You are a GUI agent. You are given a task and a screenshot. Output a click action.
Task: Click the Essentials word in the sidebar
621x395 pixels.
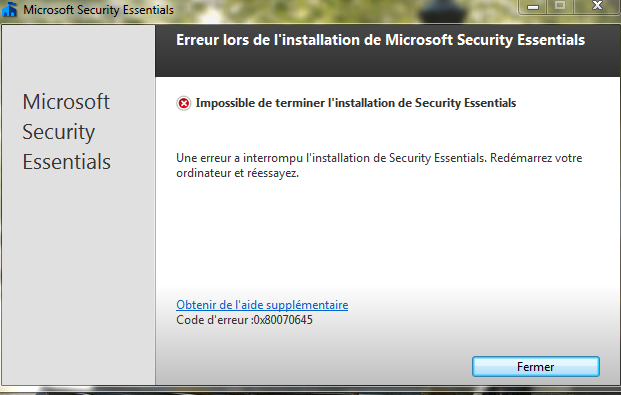tap(67, 162)
